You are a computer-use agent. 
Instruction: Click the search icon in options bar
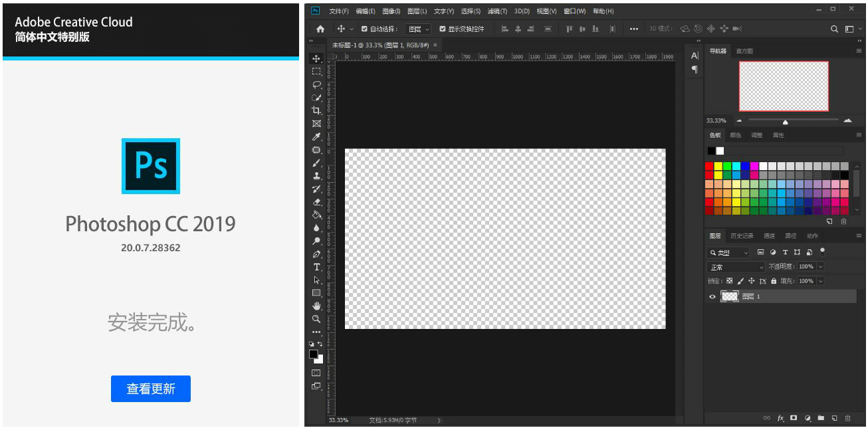coord(835,29)
